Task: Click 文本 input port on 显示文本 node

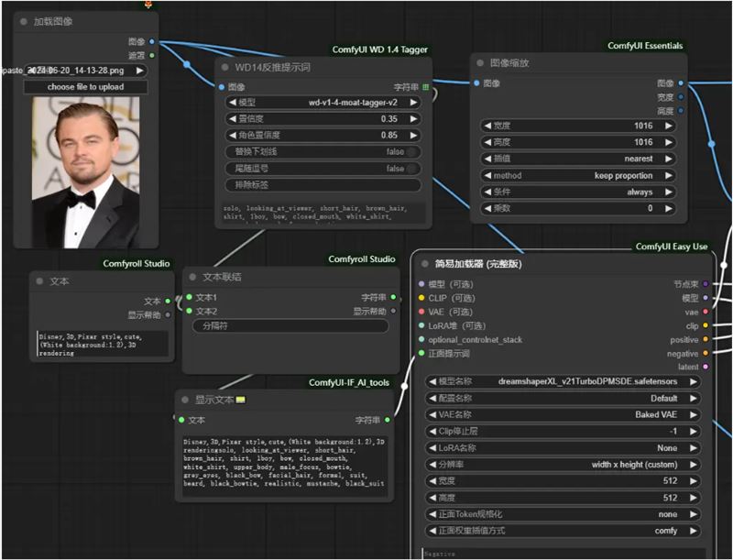Action: [181, 420]
